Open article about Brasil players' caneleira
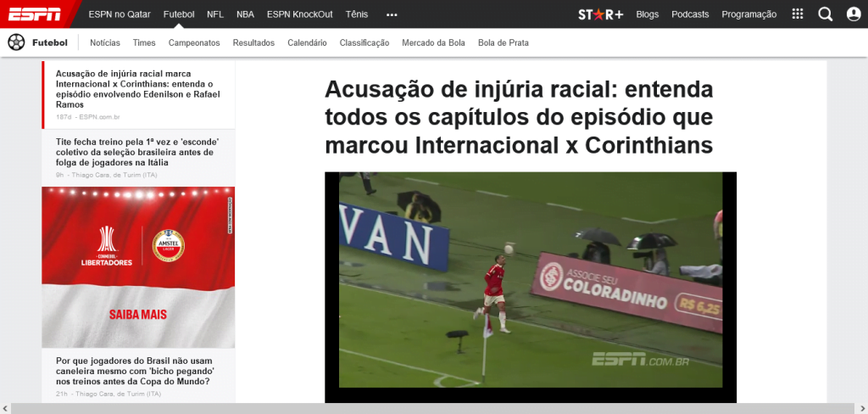 coord(135,371)
